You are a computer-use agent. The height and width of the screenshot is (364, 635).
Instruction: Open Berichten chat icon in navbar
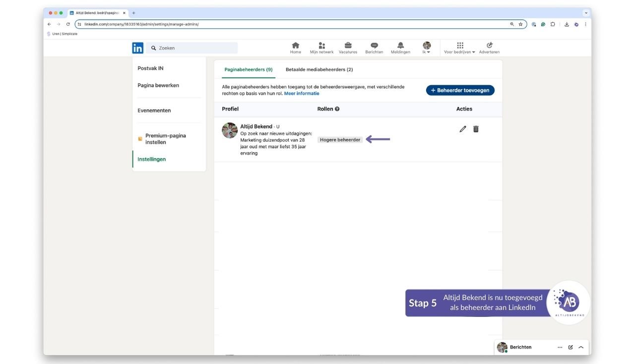click(x=374, y=46)
